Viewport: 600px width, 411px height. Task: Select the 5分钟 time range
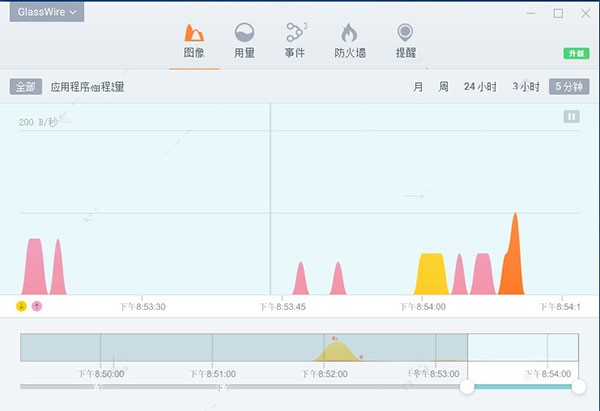tap(568, 87)
